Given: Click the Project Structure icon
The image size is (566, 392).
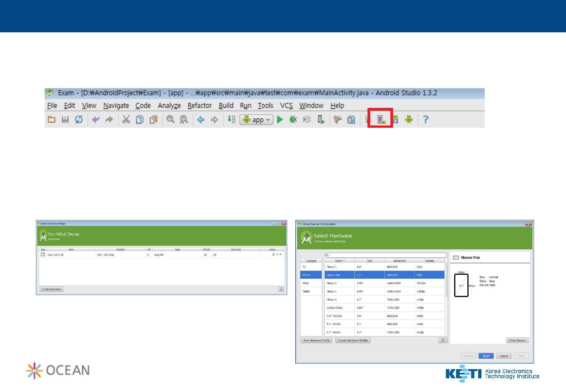Looking at the screenshot, I should [x=351, y=119].
